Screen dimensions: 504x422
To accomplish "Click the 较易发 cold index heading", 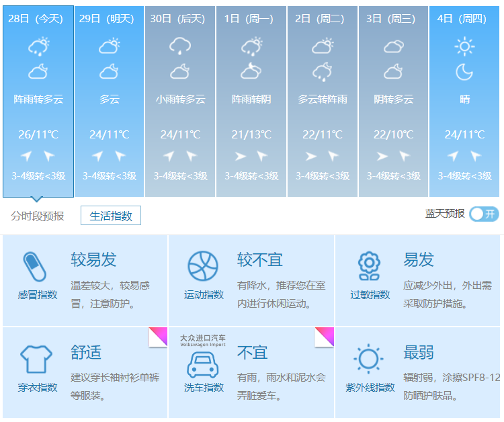I will click(93, 259).
